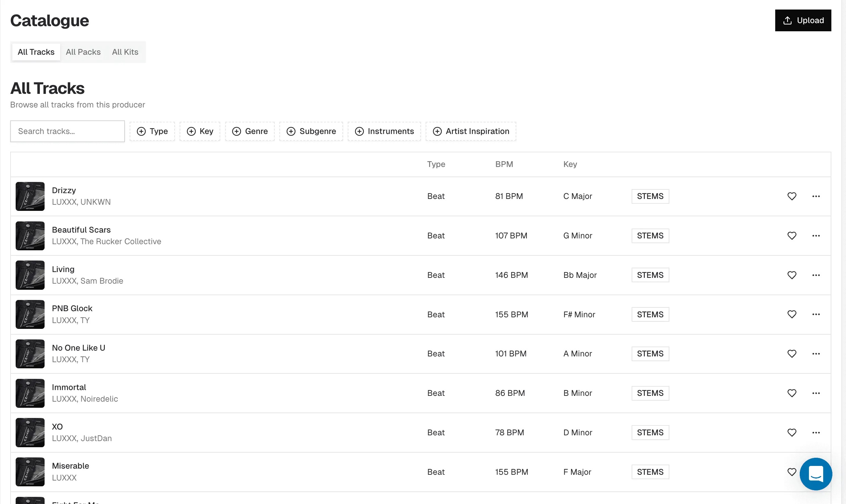The width and height of the screenshot is (846, 504).
Task: Favorite the Drizzy track with heart icon
Action: point(792,196)
